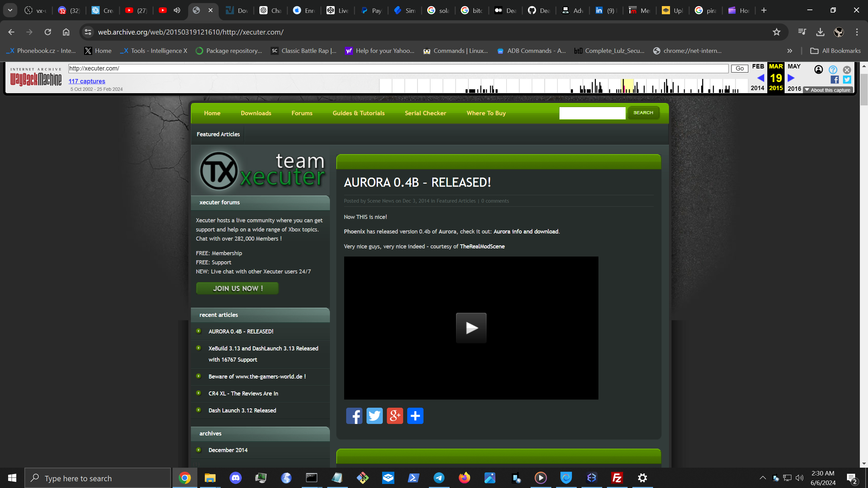Image resolution: width=868 pixels, height=488 pixels.
Task: Open CR4 XL - The Reviews Are In
Action: [243, 393]
